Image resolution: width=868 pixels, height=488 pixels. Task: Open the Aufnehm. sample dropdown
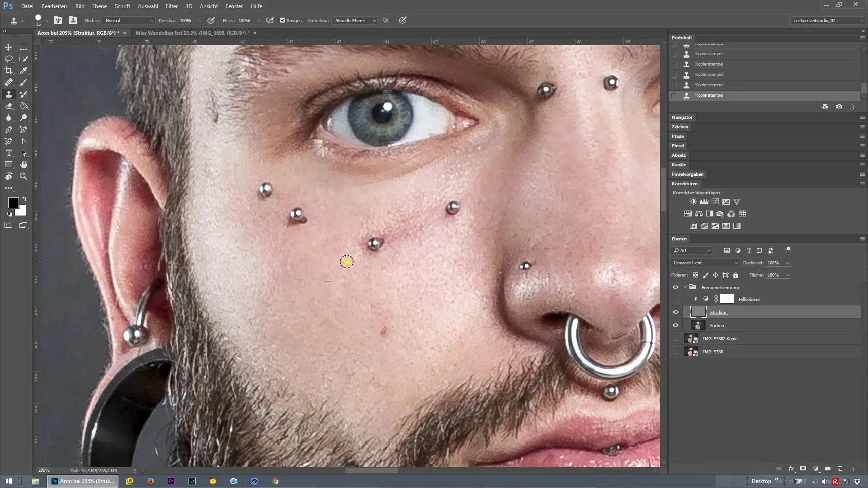pos(354,20)
